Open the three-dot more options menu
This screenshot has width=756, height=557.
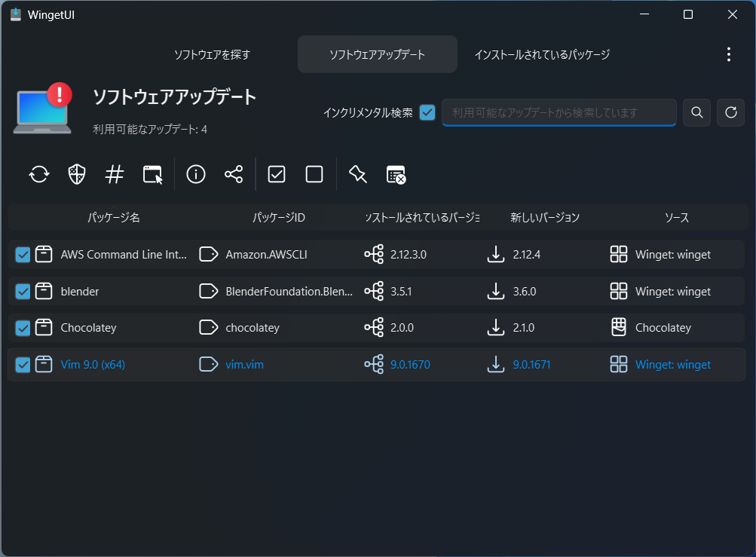(729, 54)
